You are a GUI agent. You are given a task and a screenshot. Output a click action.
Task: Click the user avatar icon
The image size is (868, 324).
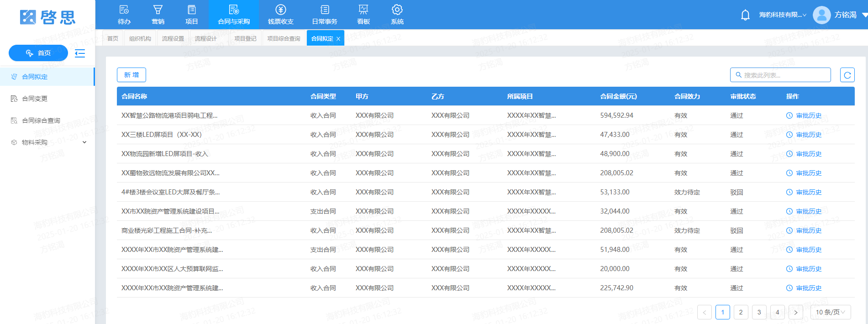point(821,15)
